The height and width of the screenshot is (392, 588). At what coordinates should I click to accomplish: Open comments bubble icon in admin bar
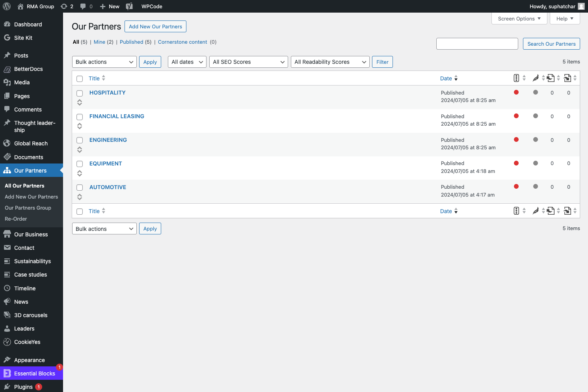[x=83, y=6]
